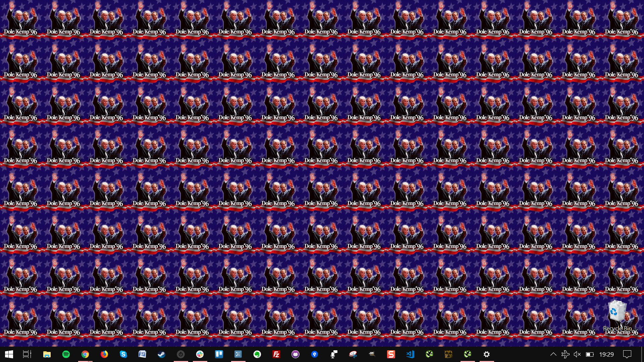The width and height of the screenshot is (644, 362).
Task: Open Microsoft Word from the taskbar
Action: click(x=143, y=354)
